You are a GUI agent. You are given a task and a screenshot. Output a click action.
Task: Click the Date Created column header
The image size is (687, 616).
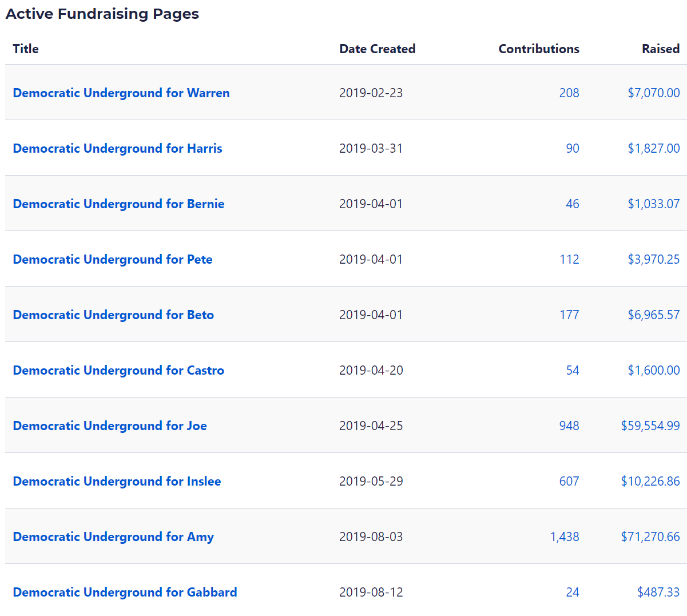point(377,49)
